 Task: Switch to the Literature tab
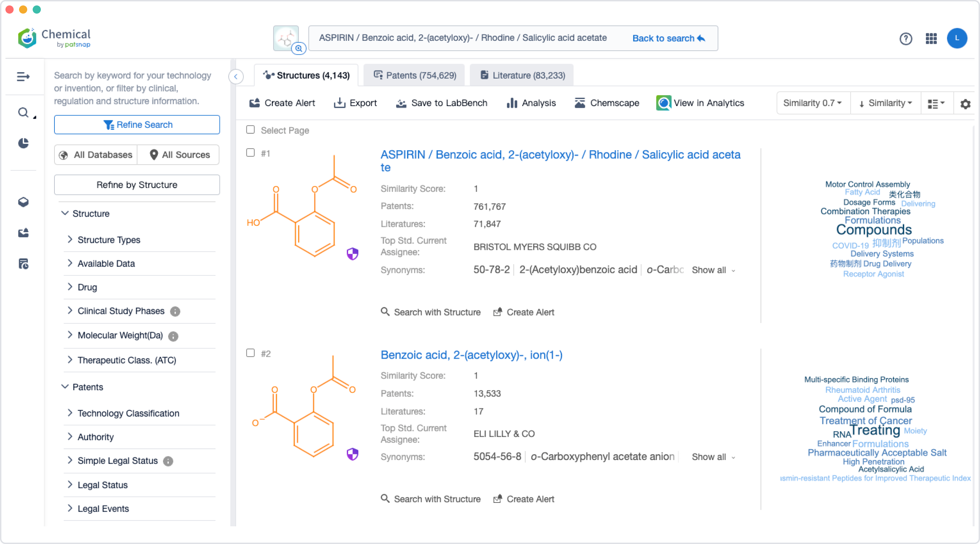(522, 75)
